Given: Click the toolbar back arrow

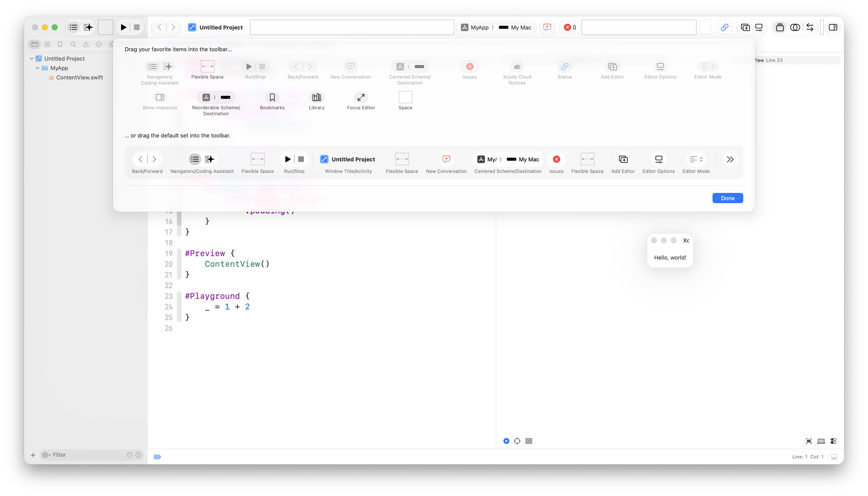Looking at the screenshot, I should click(x=159, y=27).
